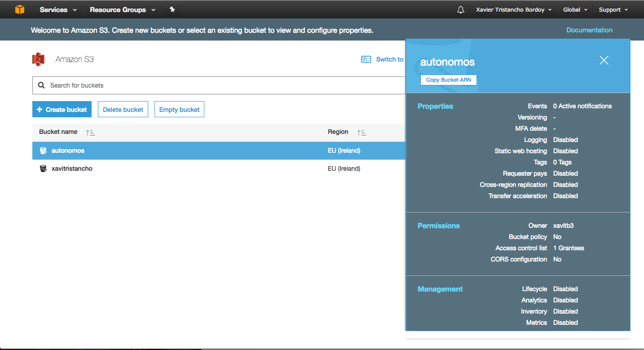Click the Amazon S3 red service icon
The image size is (644, 350).
[39, 59]
